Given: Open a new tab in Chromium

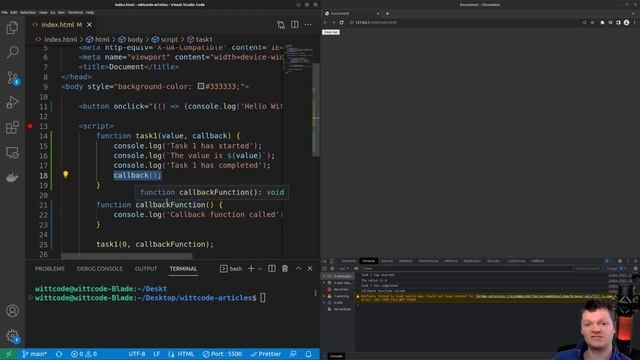Looking at the screenshot, I should 387,13.
